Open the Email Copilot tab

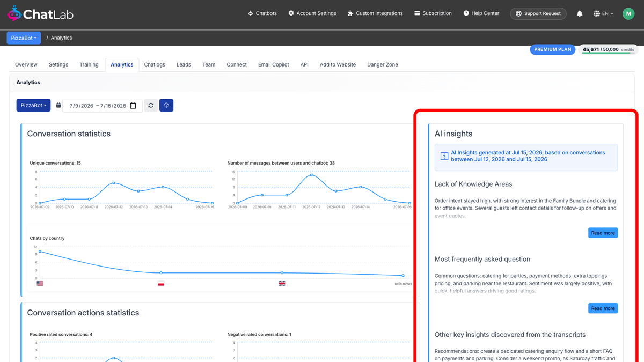274,65
